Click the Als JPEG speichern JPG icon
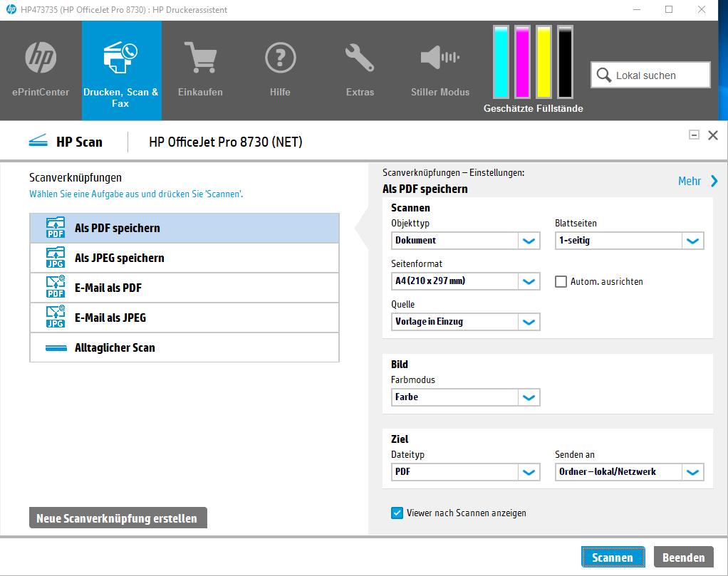The width and height of the screenshot is (728, 576). pos(56,258)
